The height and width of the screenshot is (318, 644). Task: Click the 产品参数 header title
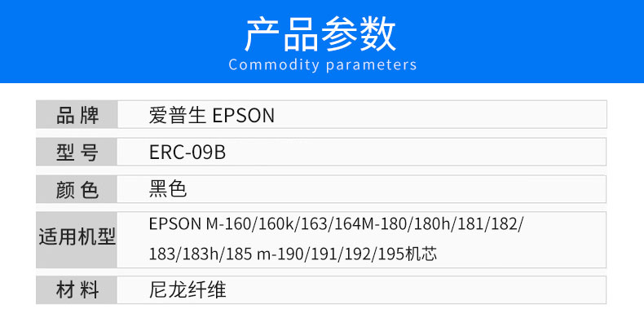point(322,35)
